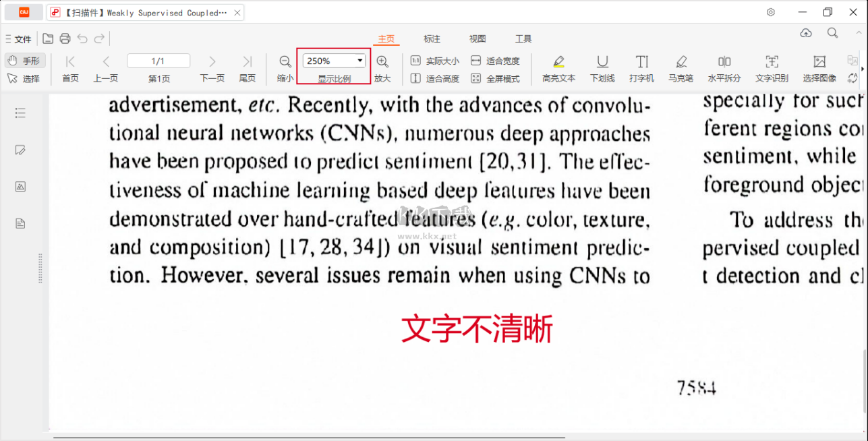
Task: Switch to 选择 selection mode
Action: (x=25, y=79)
